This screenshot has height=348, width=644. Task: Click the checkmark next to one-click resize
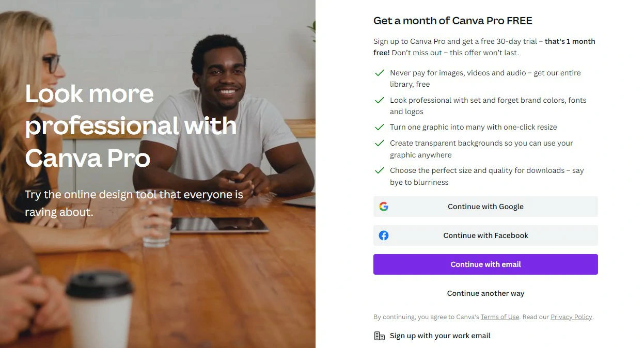pos(379,127)
